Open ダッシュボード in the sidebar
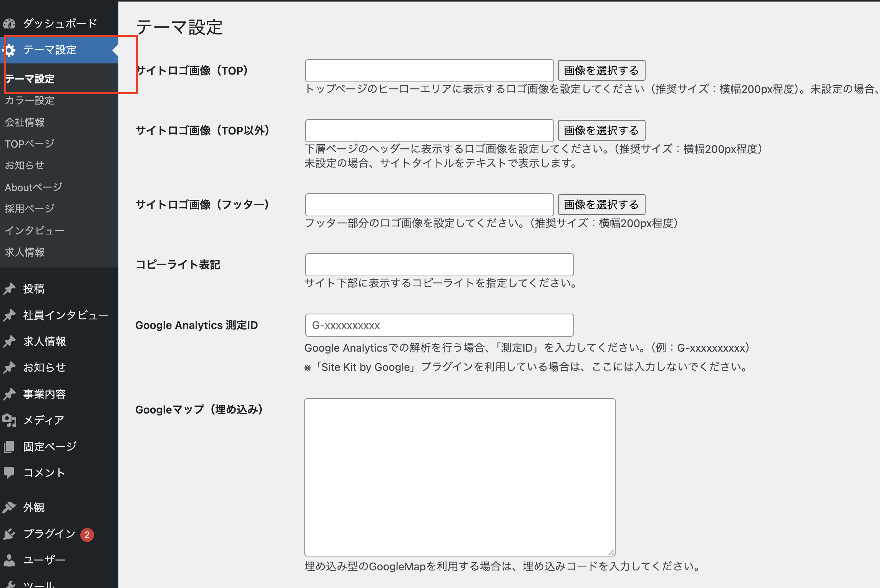Screen dimensions: 880x588 pyautogui.click(x=59, y=24)
